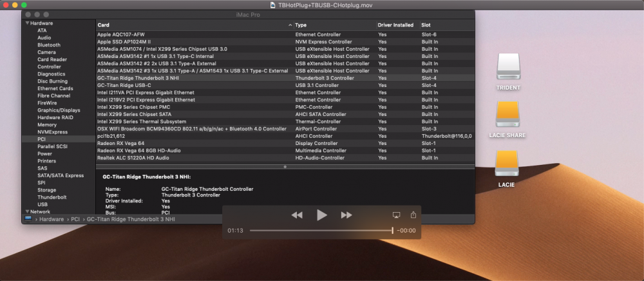Viewport: 644px width, 281px height.
Task: Sort by the Slot column header
Action: point(447,25)
